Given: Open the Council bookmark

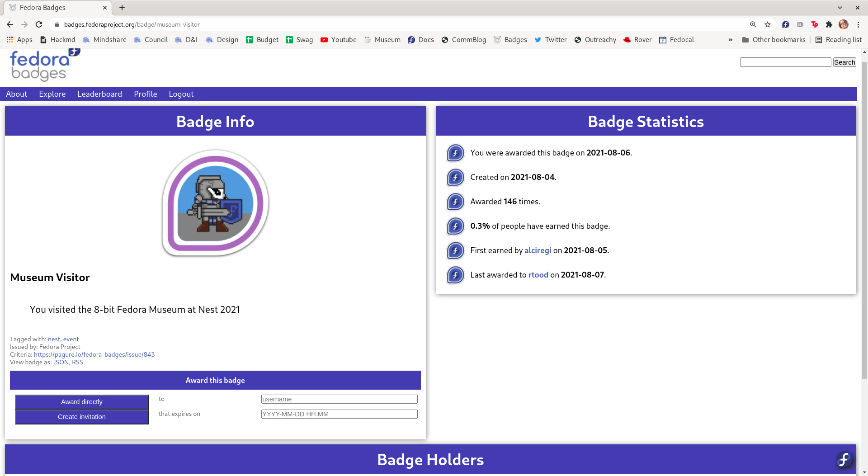Looking at the screenshot, I should pos(151,40).
